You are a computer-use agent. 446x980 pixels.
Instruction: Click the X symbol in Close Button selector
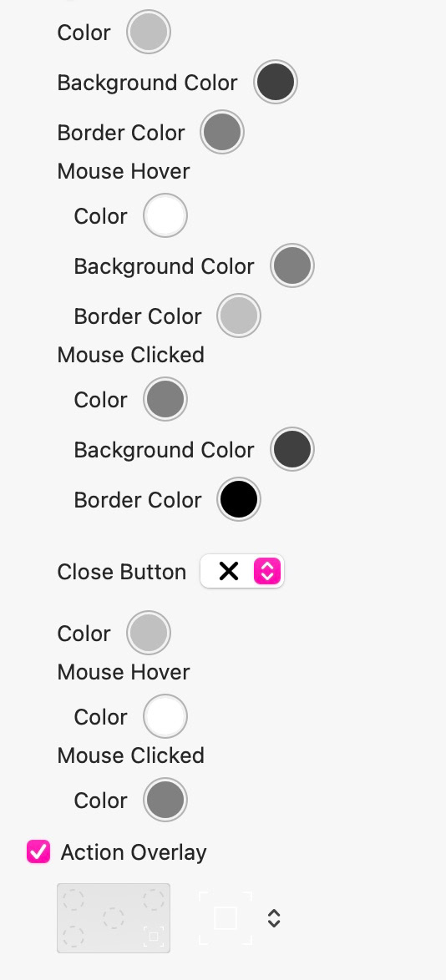coord(229,571)
